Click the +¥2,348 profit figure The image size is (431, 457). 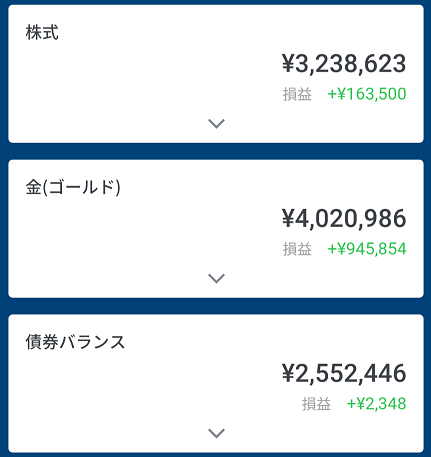tap(377, 404)
